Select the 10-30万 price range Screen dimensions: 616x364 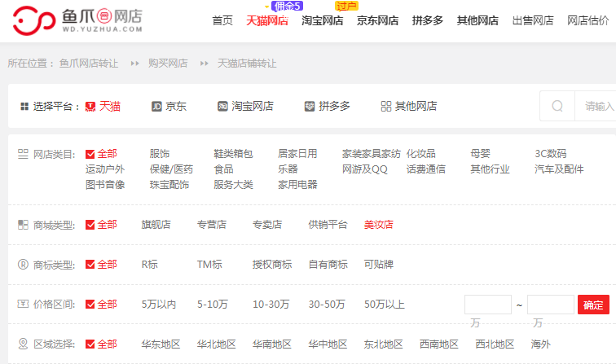pyautogui.click(x=271, y=305)
